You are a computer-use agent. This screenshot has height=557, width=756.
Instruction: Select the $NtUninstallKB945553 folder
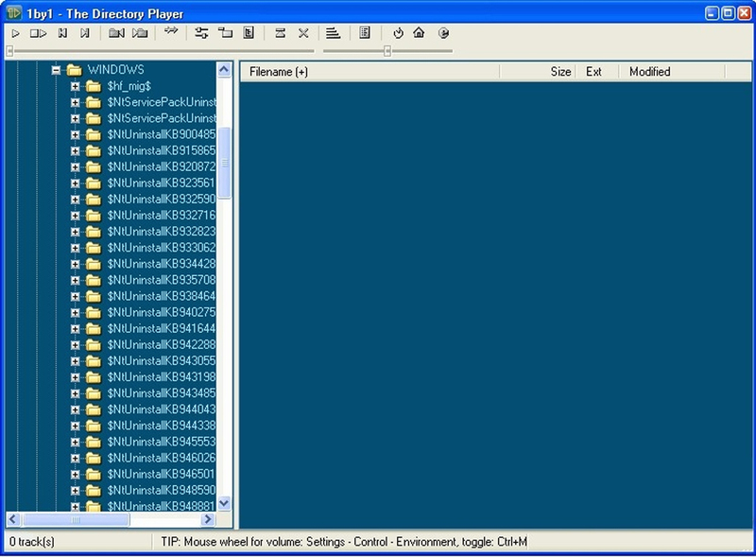click(x=161, y=442)
